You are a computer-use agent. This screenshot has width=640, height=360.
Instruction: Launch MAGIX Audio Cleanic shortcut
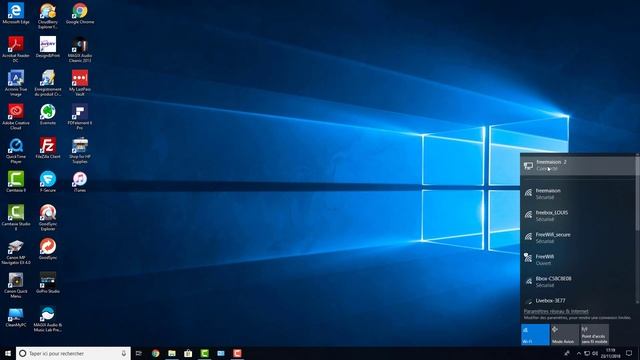click(x=80, y=49)
